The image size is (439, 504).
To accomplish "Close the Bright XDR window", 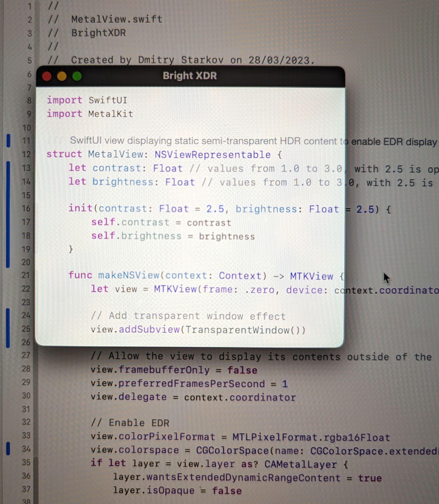I will pyautogui.click(x=47, y=76).
